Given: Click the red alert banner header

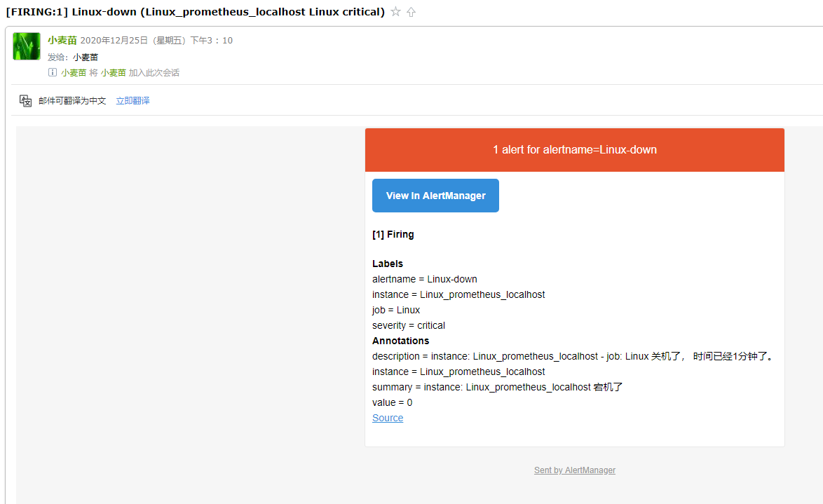Looking at the screenshot, I should coord(574,150).
